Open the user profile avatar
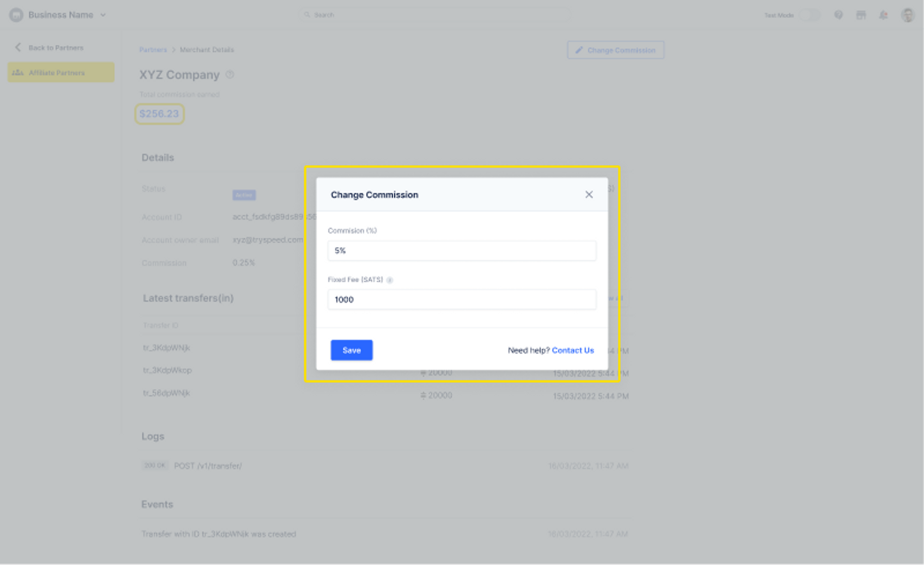924x565 pixels. (907, 15)
